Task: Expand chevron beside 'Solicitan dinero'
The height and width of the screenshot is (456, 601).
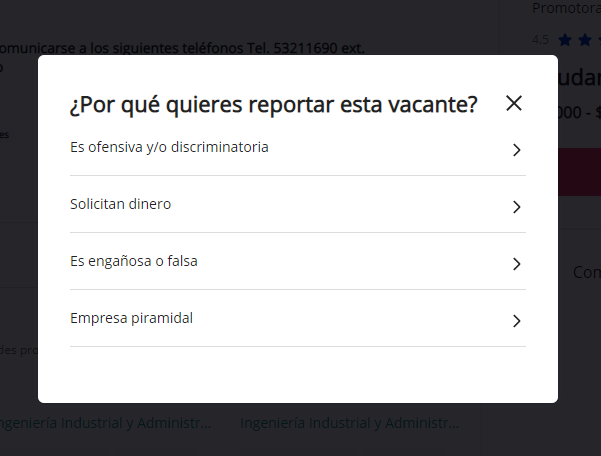Action: (x=517, y=207)
